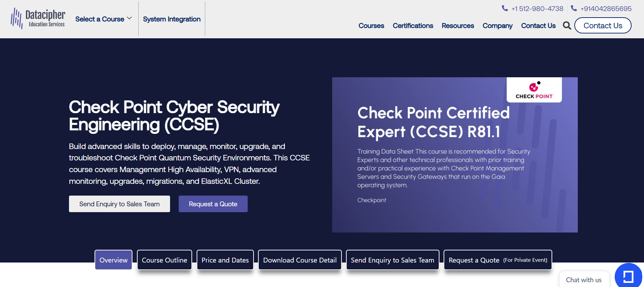Click the Chat with us bubble

pyautogui.click(x=584, y=279)
